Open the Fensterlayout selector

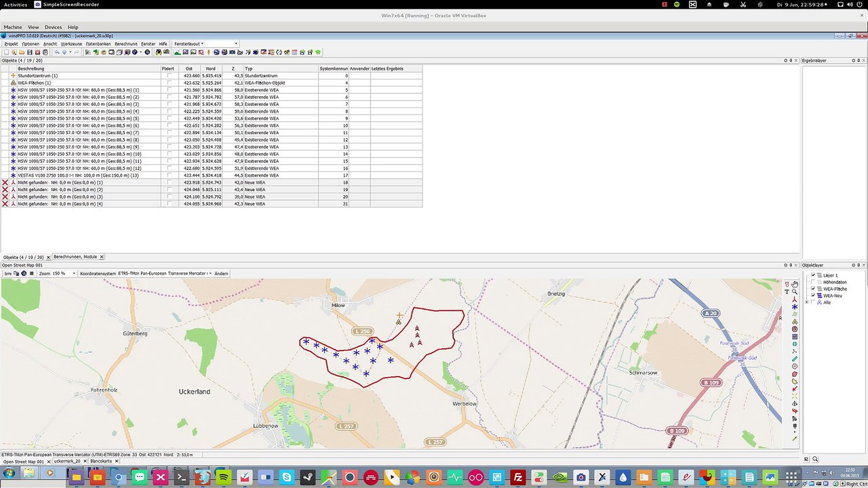tap(205, 43)
